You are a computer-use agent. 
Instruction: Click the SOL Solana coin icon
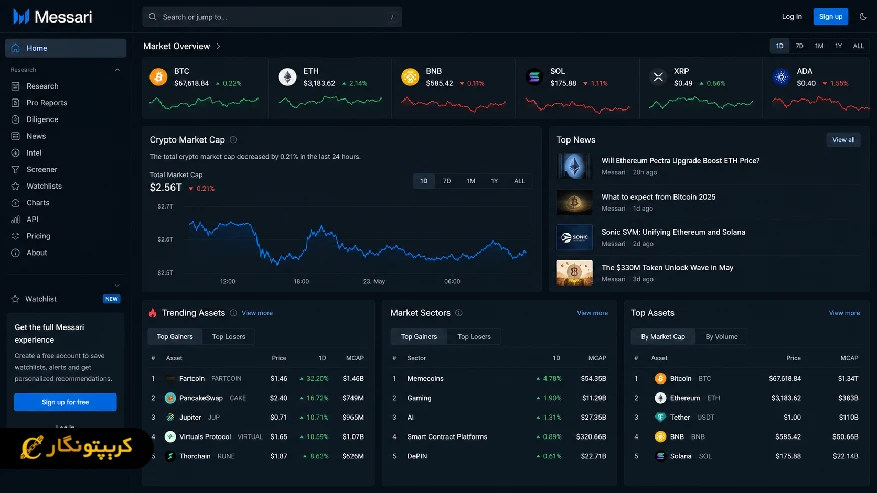tap(534, 77)
